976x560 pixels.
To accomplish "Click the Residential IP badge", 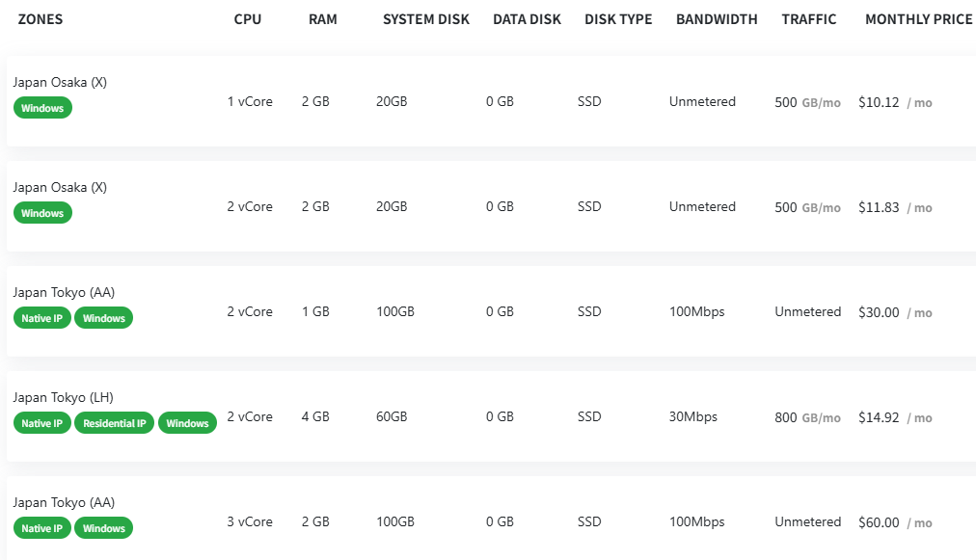I will pyautogui.click(x=115, y=423).
